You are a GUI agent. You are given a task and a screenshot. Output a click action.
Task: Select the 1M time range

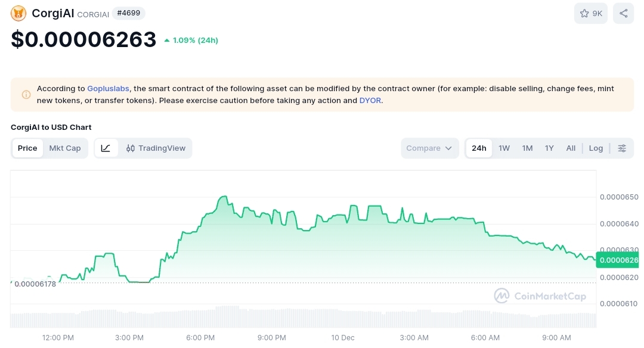[527, 148]
